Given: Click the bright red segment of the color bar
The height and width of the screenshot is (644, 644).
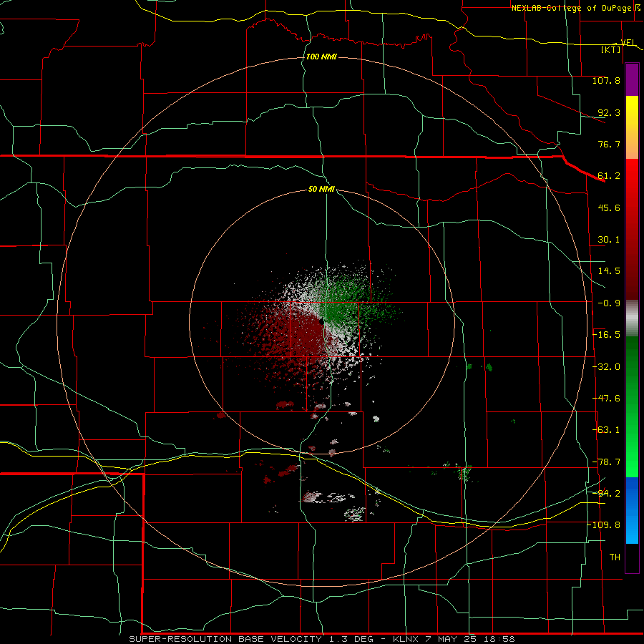Looking at the screenshot, I should coord(632,181).
